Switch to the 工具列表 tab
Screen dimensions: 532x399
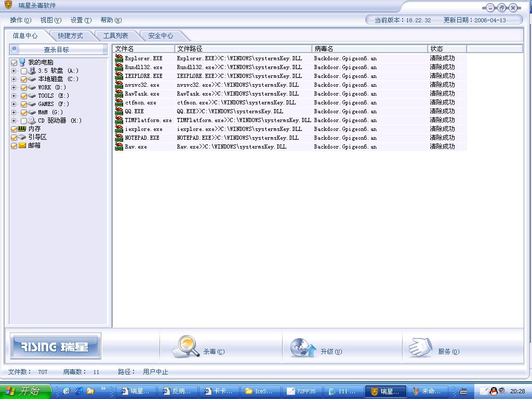click(115, 36)
